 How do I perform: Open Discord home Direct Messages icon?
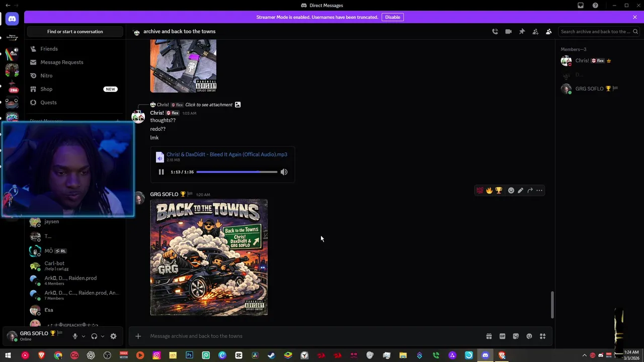coord(12,19)
